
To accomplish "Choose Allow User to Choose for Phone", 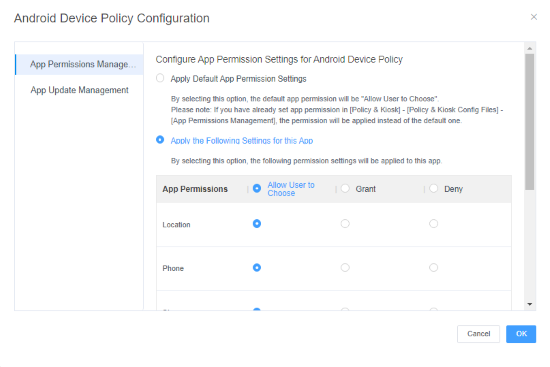I will tap(257, 268).
